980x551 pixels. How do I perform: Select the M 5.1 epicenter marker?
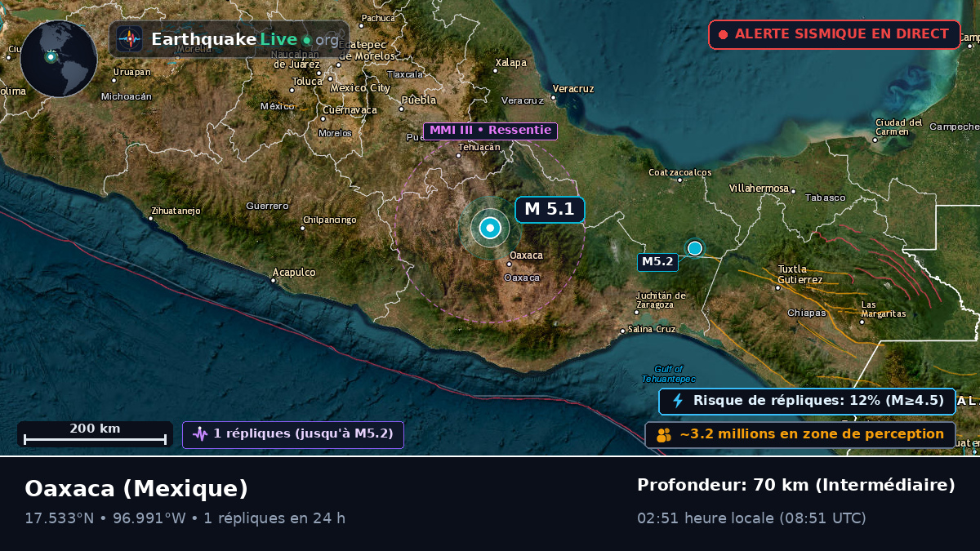[490, 228]
